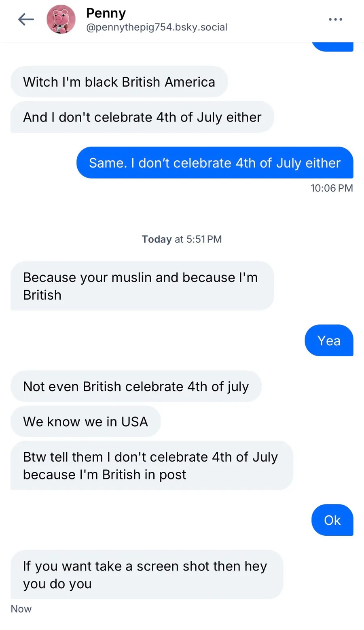The height and width of the screenshot is (630, 364).
Task: Tap the back arrow to leave chat
Action: (x=26, y=19)
